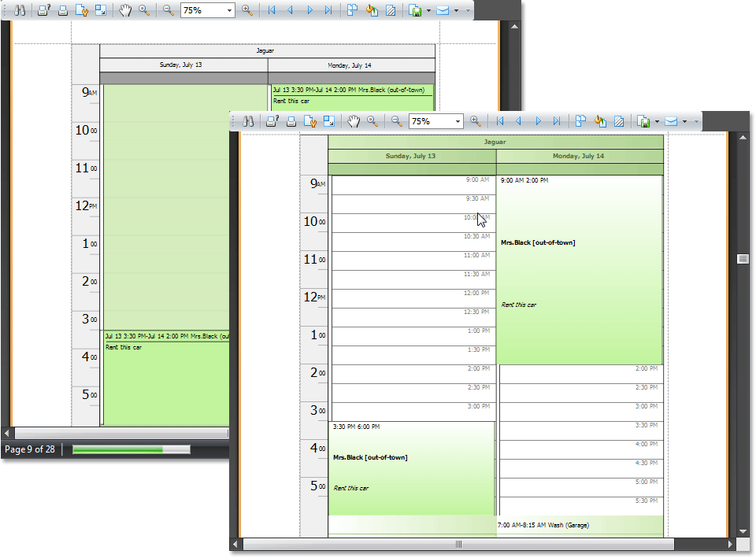The image size is (756, 558).
Task: Open Export format dropdown arrow in front window
Action: 657,121
